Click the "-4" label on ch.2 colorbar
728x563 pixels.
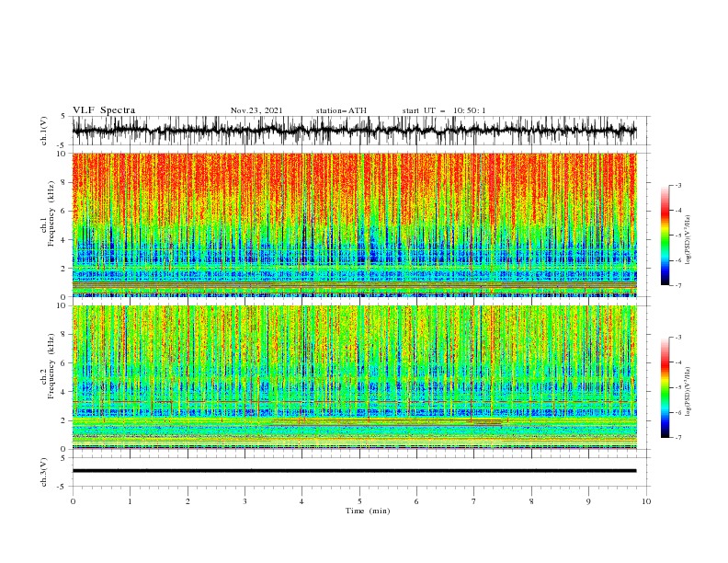678,362
